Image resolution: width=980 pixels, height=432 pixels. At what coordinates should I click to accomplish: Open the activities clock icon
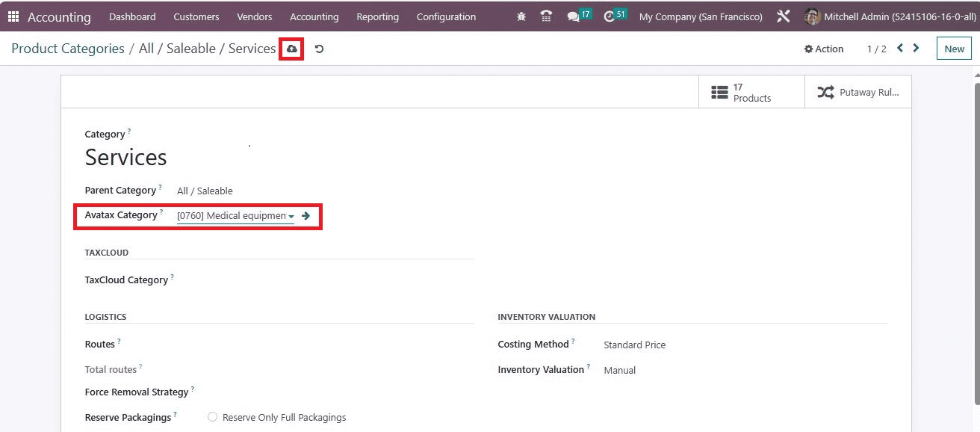[x=610, y=16]
